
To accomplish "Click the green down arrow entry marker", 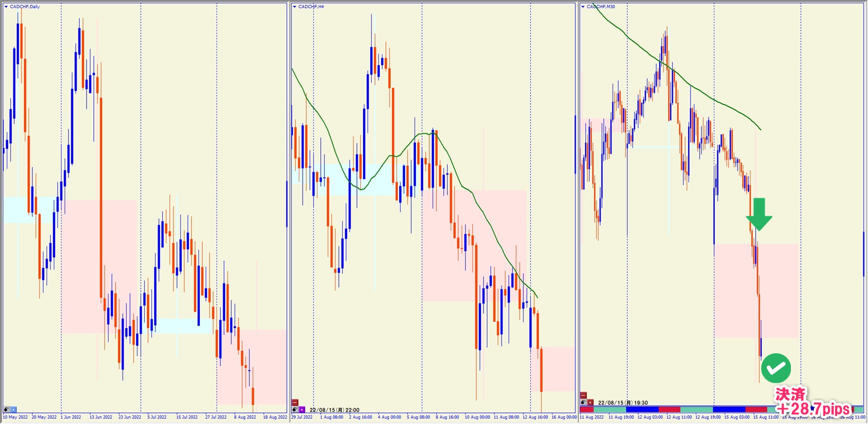I will tap(759, 214).
